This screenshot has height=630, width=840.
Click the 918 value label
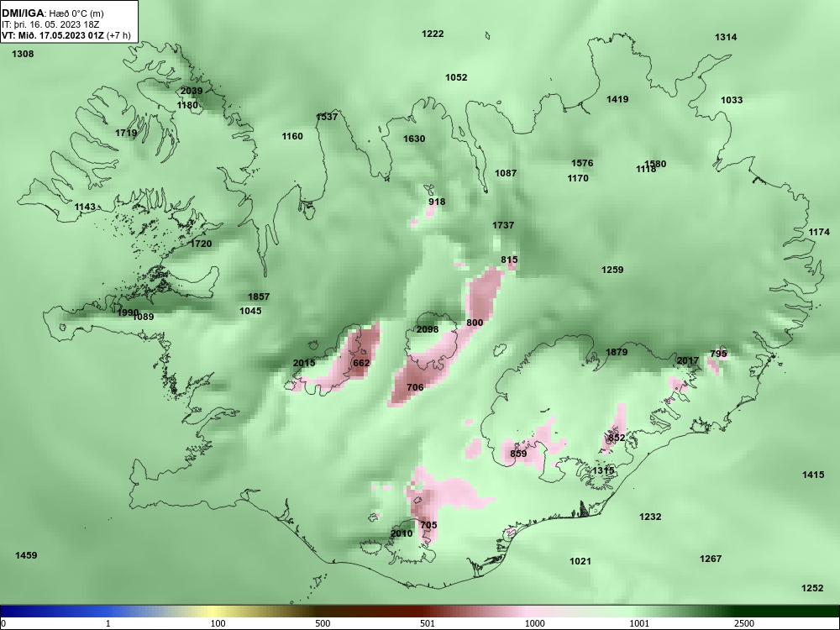pos(437,202)
